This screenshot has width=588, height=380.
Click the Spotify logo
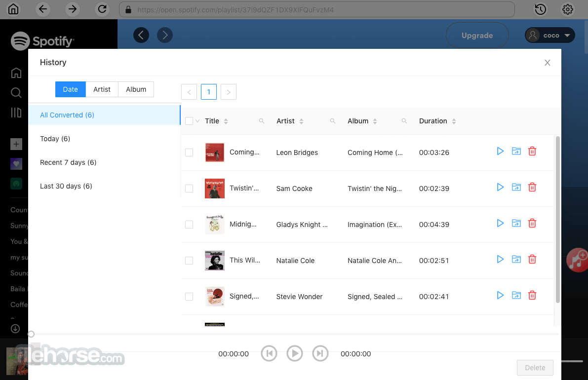tap(42, 40)
